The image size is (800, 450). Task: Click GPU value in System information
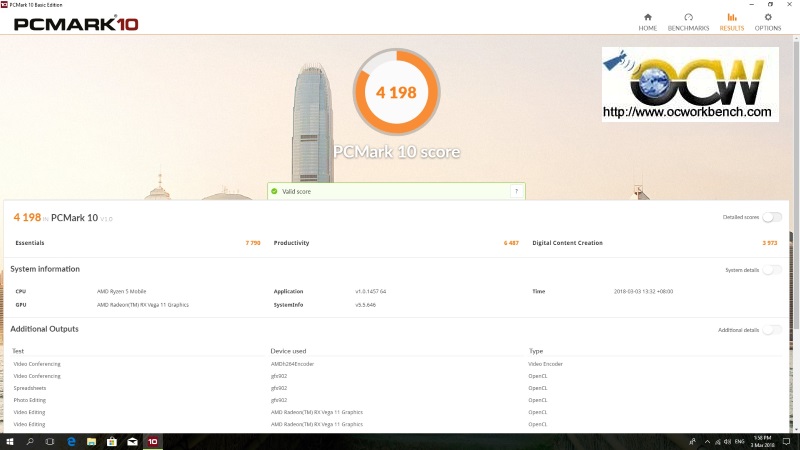point(143,305)
